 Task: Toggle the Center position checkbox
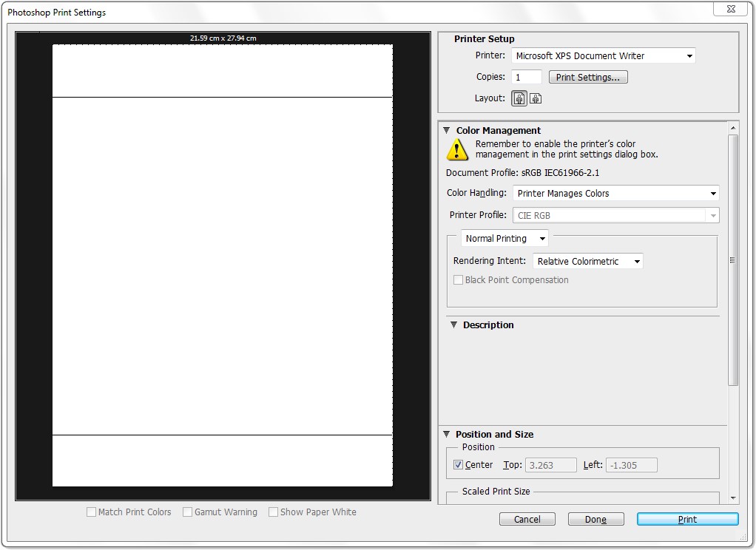click(459, 465)
